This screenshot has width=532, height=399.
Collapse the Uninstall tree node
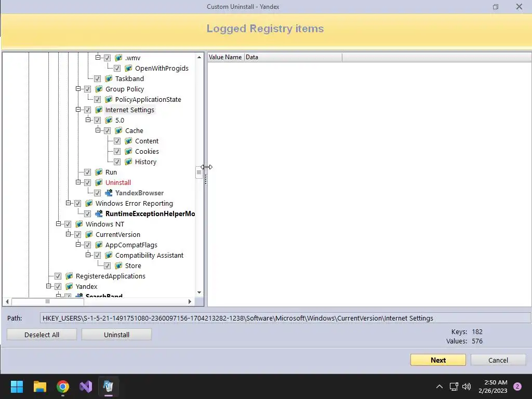(78, 182)
